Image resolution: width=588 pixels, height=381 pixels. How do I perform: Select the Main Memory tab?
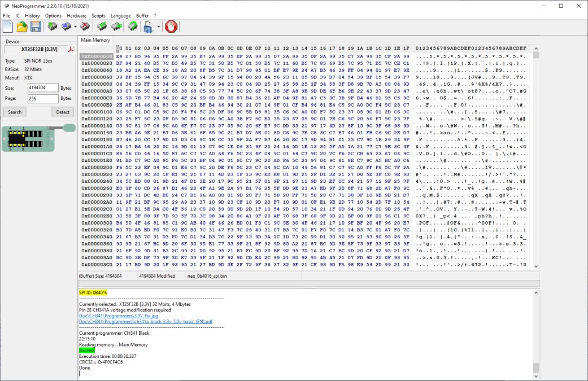pyautogui.click(x=95, y=40)
